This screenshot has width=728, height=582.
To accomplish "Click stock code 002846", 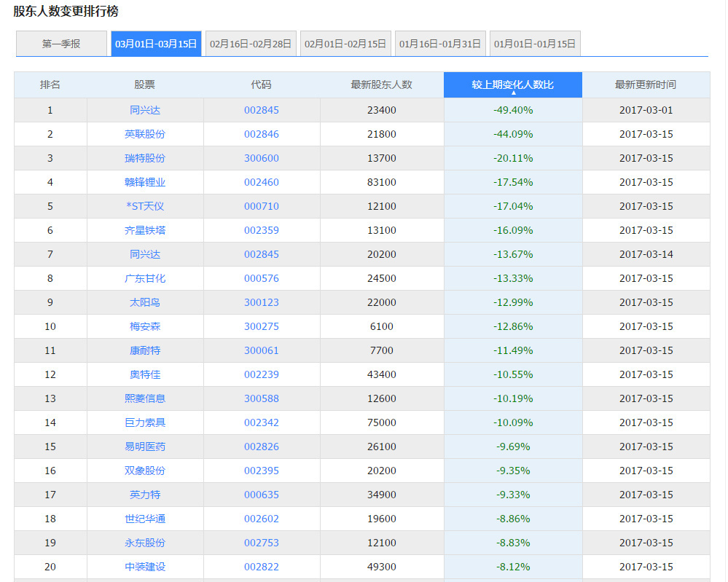I will [262, 134].
